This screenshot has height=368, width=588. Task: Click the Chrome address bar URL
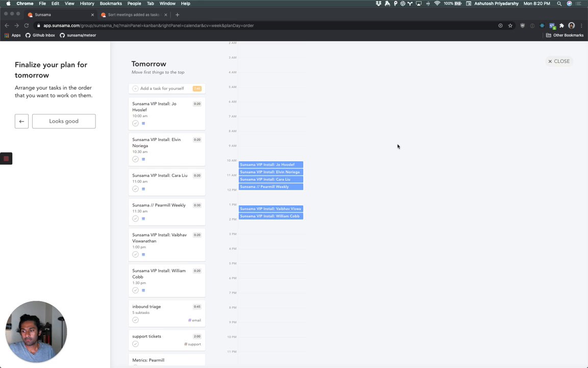click(x=149, y=26)
